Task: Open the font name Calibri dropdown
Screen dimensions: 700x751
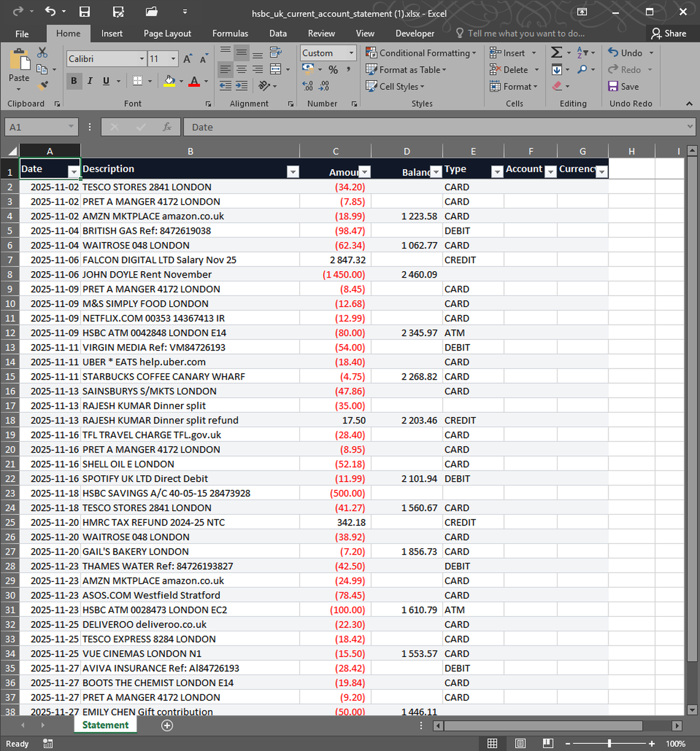Action: 142,59
